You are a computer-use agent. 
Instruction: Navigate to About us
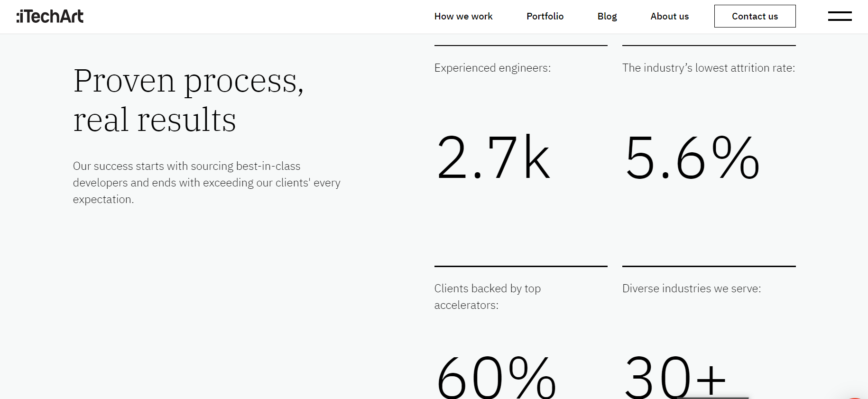click(x=669, y=16)
